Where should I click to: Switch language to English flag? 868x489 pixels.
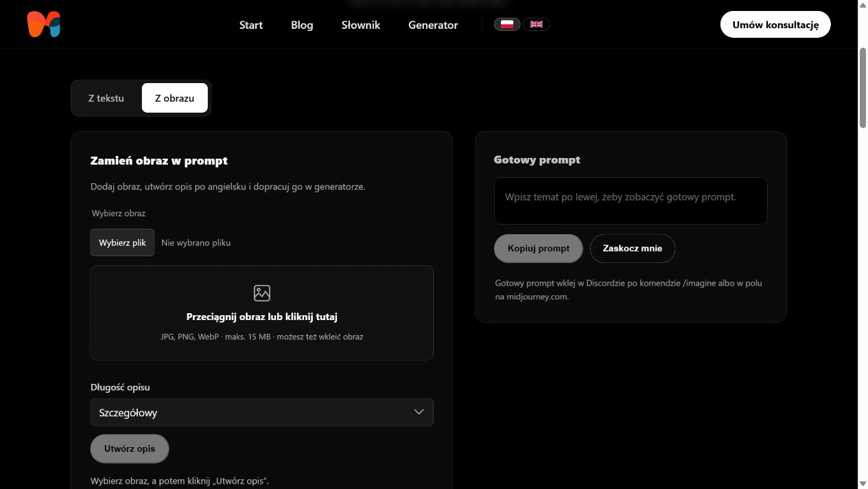pos(537,25)
